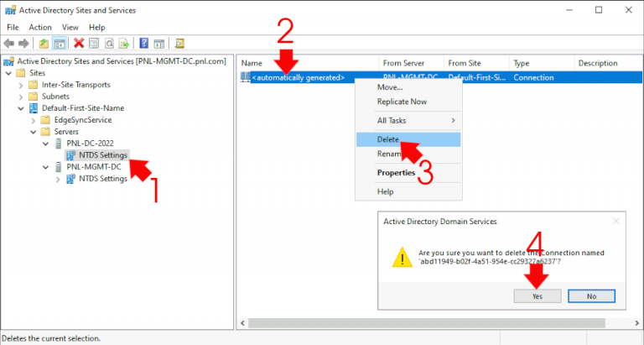Expand NTDS Settings under PNL-MGMT-DC
This screenshot has height=345, width=644.
point(57,179)
